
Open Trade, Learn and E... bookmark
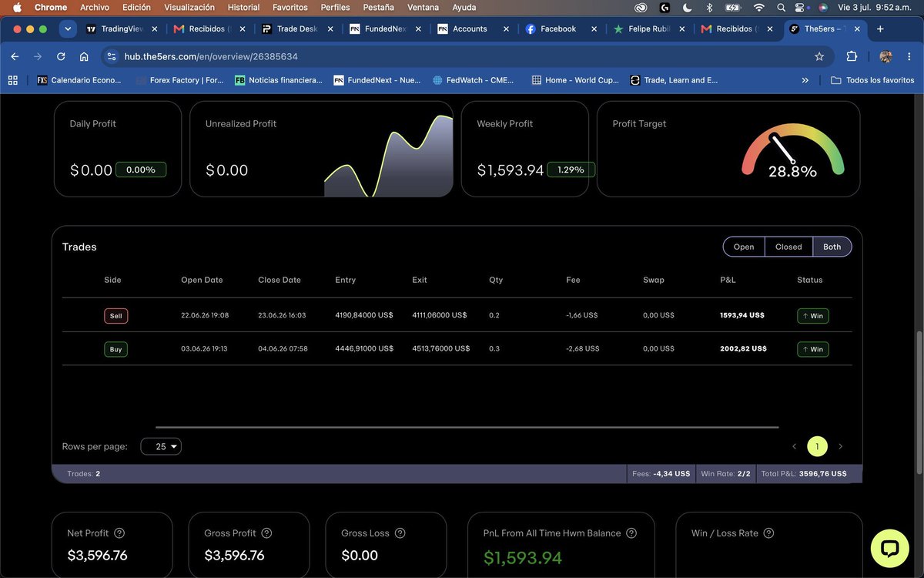(x=674, y=79)
